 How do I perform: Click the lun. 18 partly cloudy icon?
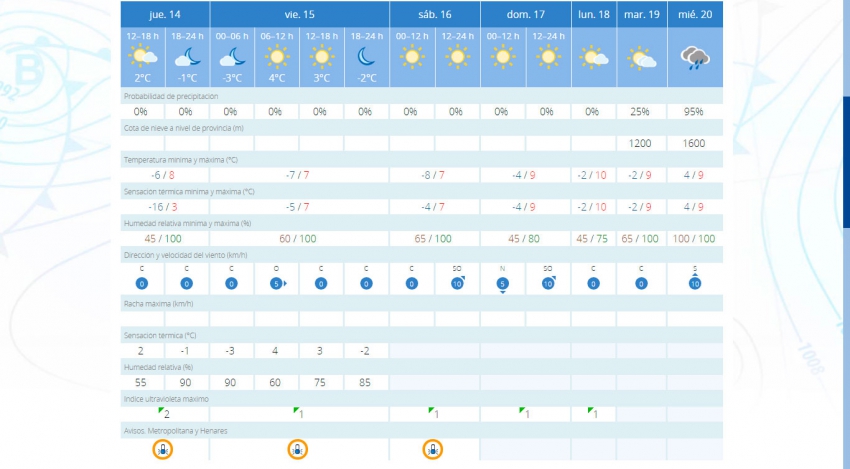click(594, 57)
